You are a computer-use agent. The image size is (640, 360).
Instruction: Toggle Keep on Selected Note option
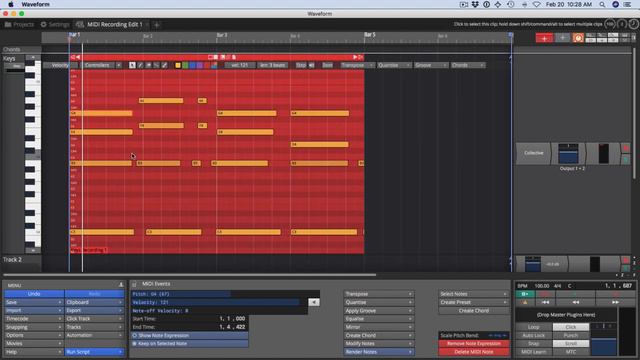click(x=189, y=344)
